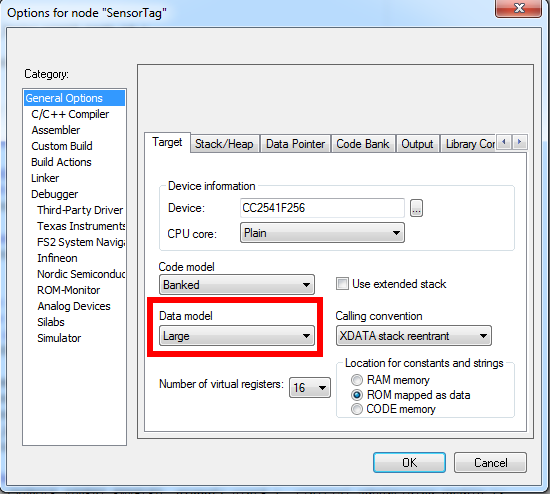This screenshot has height=494, width=550.
Task: Open the Calling convention dropdown
Action: point(414,336)
